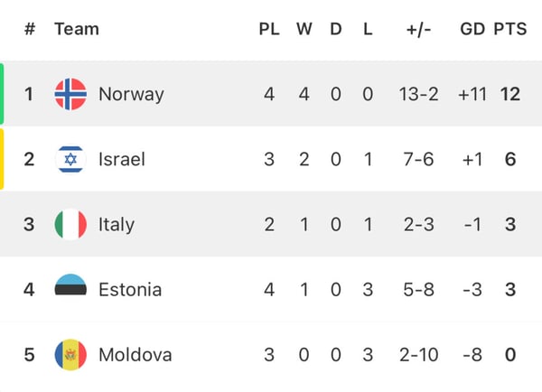Click the +/- goals column header
Viewport: 542px width, 392px height.
coord(418,29)
